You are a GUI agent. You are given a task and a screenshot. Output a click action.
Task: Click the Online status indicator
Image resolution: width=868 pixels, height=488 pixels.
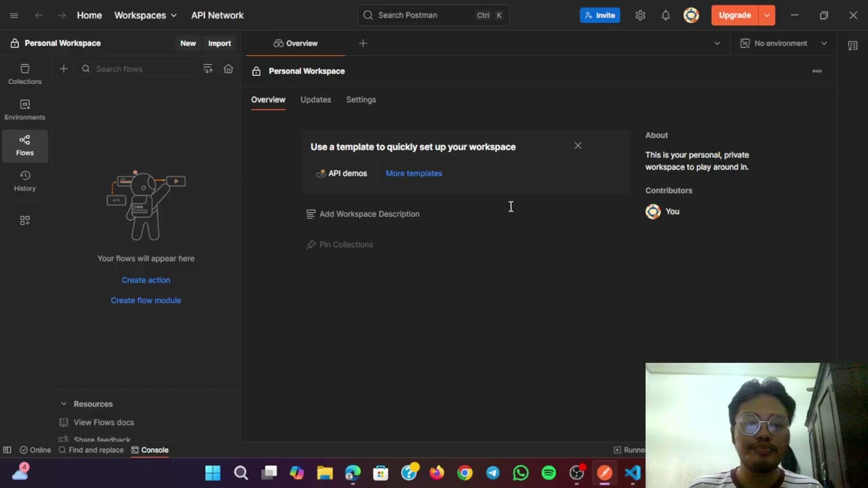(x=35, y=450)
